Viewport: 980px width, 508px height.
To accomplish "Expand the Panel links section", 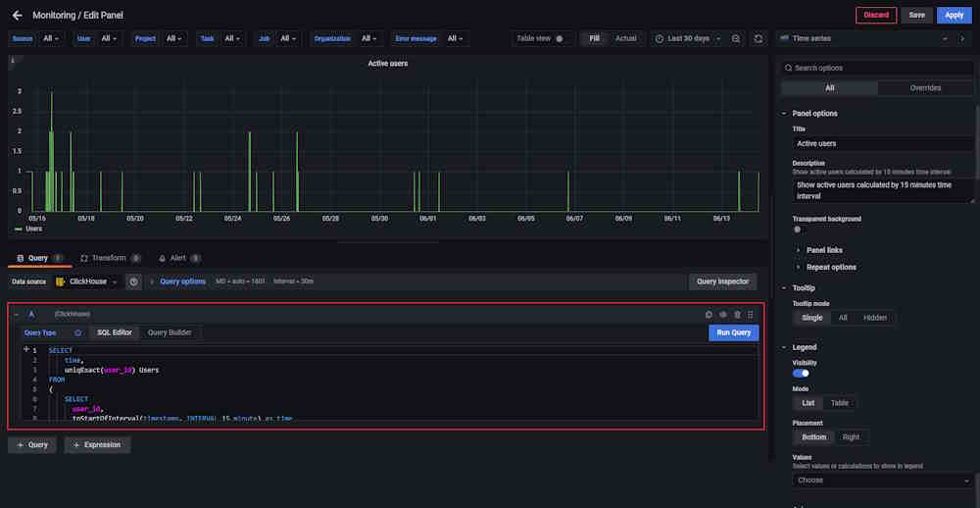I will tap(823, 250).
